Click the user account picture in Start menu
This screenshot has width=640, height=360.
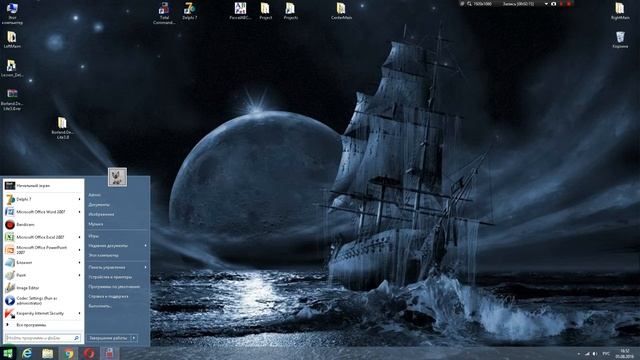pos(117,177)
